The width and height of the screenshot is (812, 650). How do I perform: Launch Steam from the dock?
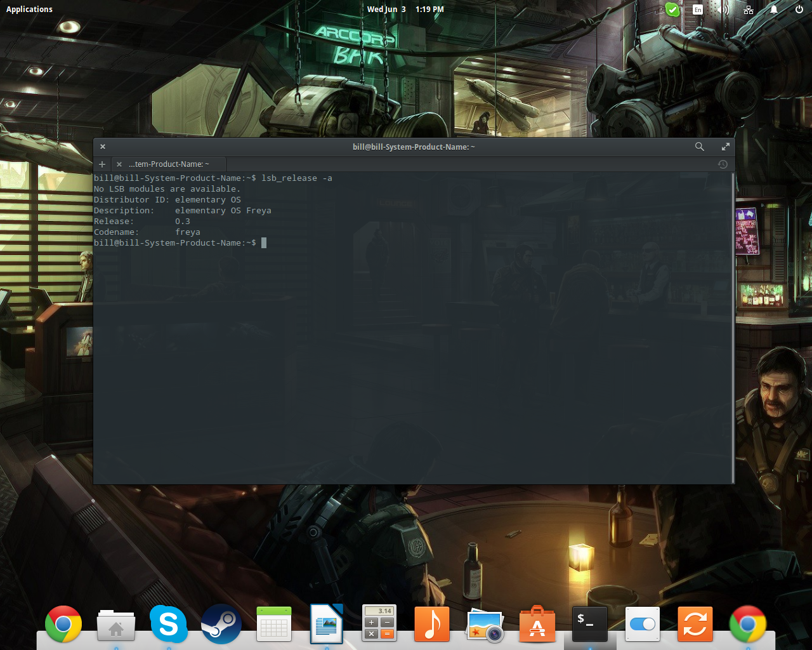click(221, 625)
